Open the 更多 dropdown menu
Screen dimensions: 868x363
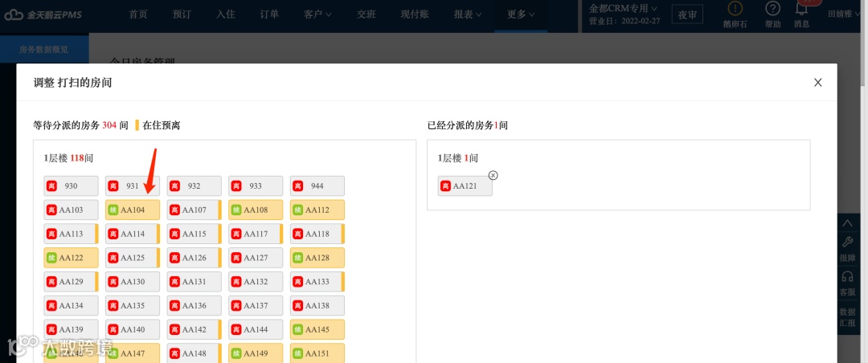[521, 14]
